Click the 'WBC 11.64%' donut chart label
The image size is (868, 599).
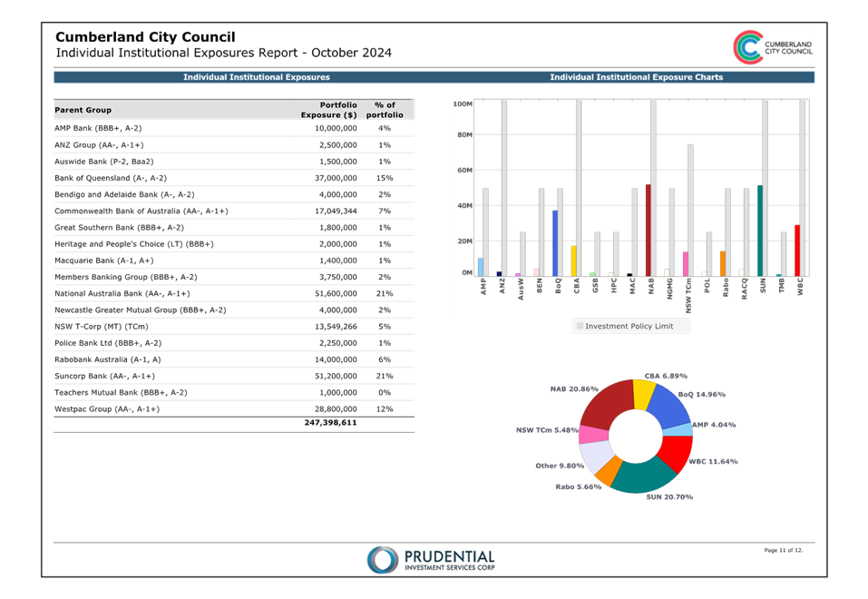pos(714,462)
